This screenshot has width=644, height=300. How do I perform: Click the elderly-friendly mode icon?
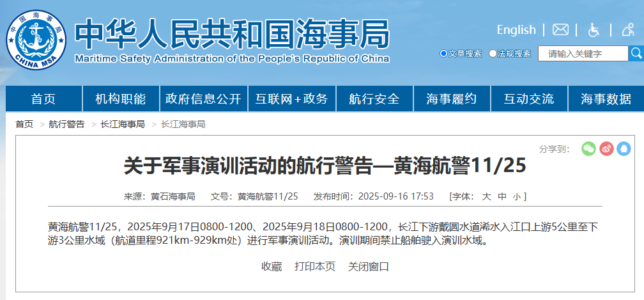[x=627, y=30]
